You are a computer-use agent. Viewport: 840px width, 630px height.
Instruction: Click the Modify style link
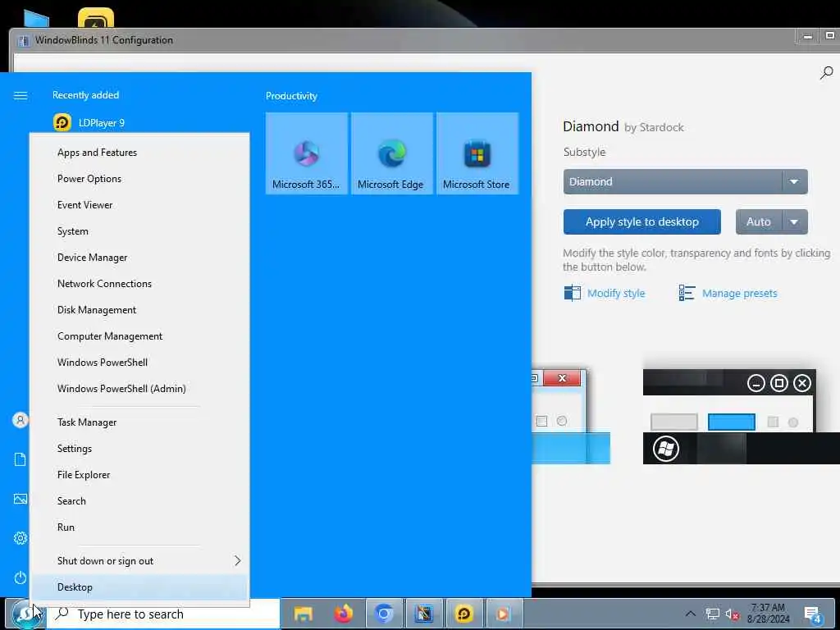point(605,294)
